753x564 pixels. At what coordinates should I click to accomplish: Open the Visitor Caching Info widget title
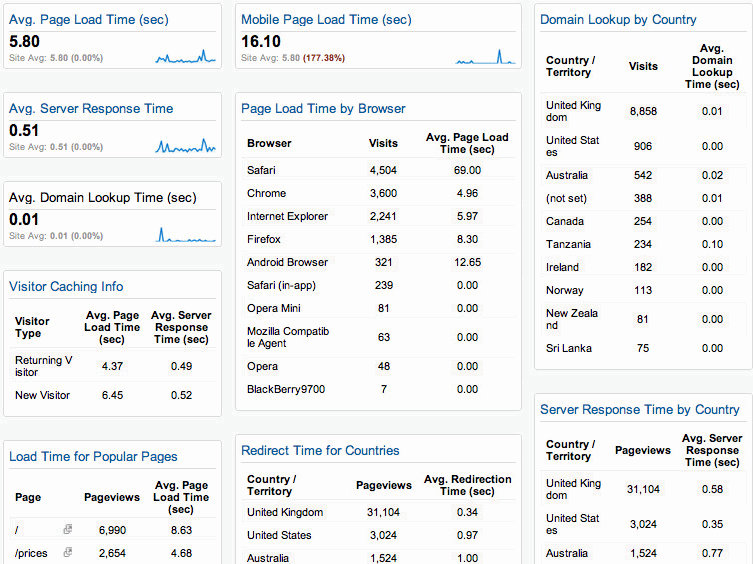coord(66,287)
